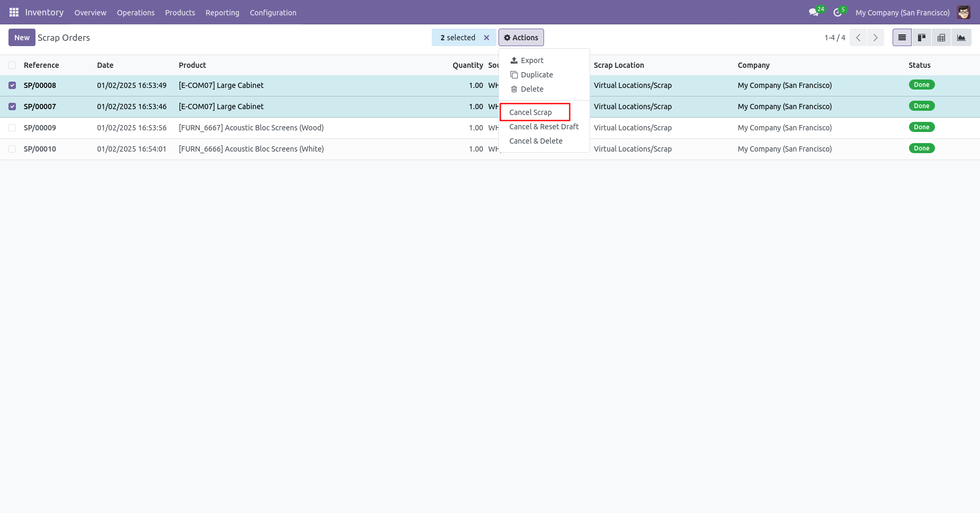Screen dimensions: 980x513
Task: Open scrap order SP/00008
Action: click(x=40, y=85)
